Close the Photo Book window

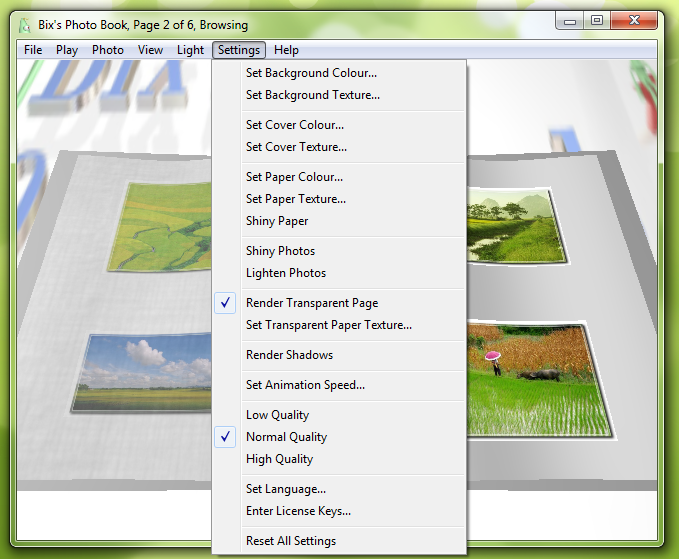[x=634, y=20]
